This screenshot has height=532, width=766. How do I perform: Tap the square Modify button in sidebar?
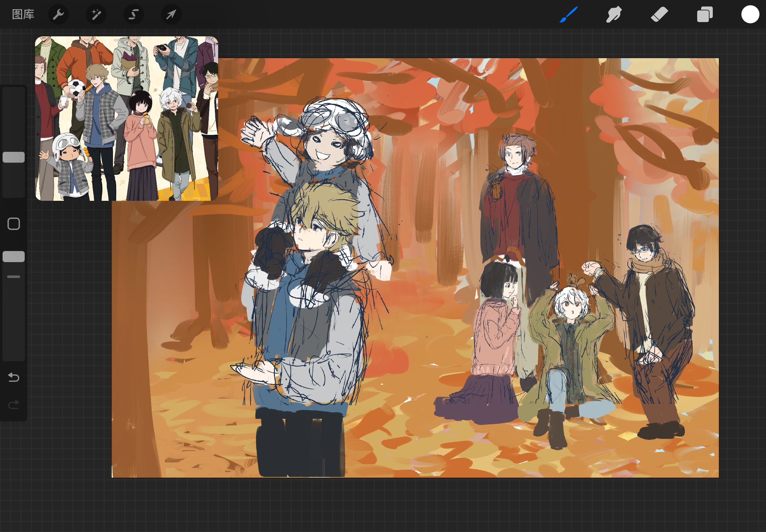click(14, 224)
